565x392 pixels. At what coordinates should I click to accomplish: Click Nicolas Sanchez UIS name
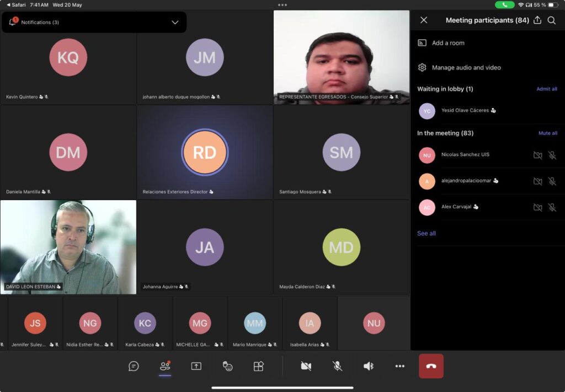point(465,154)
